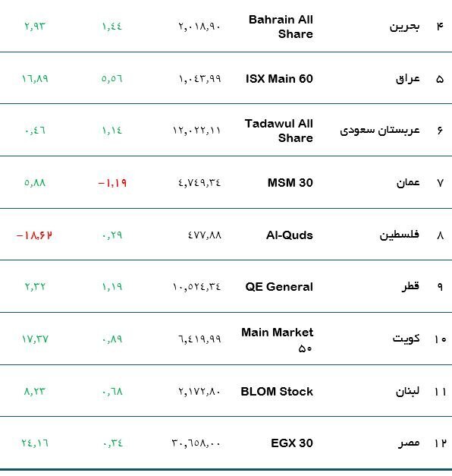Screen dimensions: 452x476
Task: Open the QE General index
Action: point(279,286)
